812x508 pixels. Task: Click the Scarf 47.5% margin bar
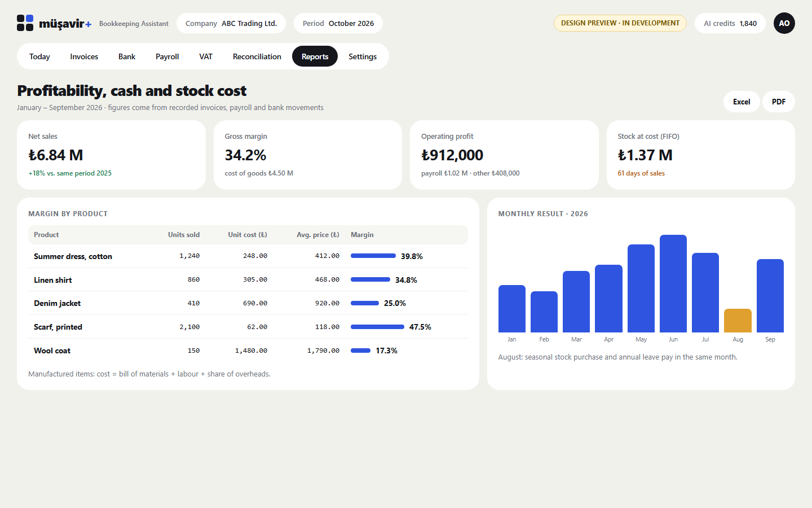click(377, 327)
